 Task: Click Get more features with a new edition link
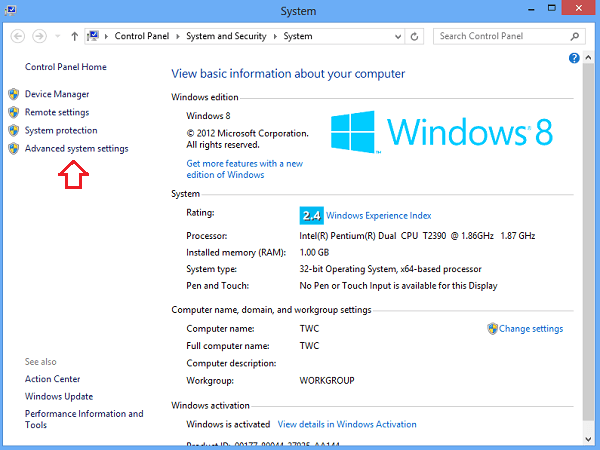[245, 169]
